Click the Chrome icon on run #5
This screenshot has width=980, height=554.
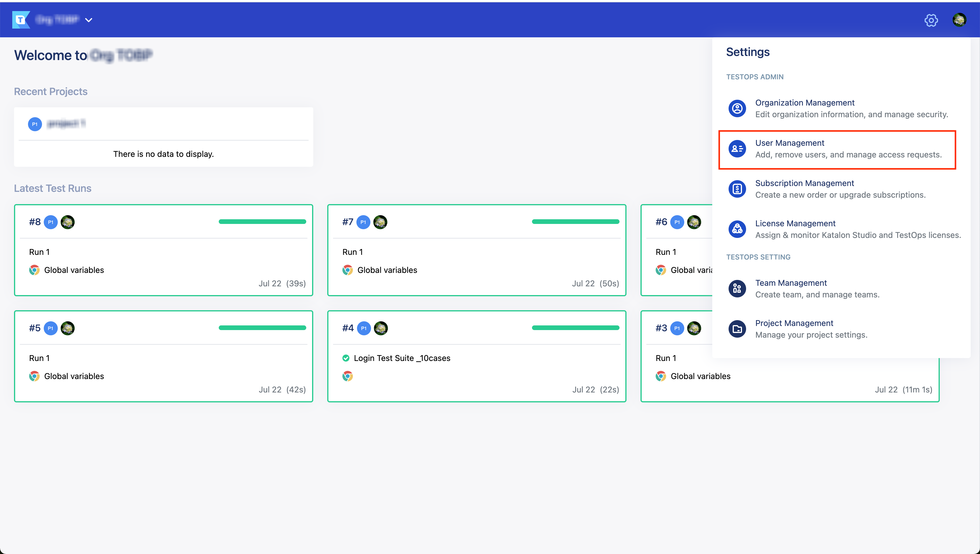pyautogui.click(x=34, y=376)
